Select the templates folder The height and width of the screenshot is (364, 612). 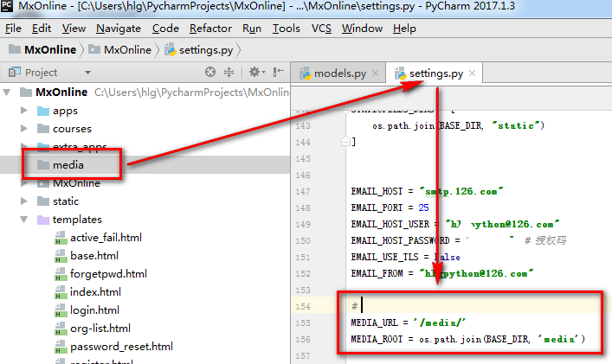77,220
